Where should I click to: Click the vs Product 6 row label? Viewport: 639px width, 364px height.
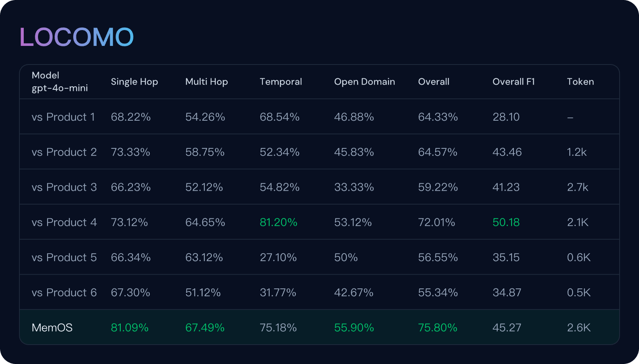pyautogui.click(x=64, y=293)
